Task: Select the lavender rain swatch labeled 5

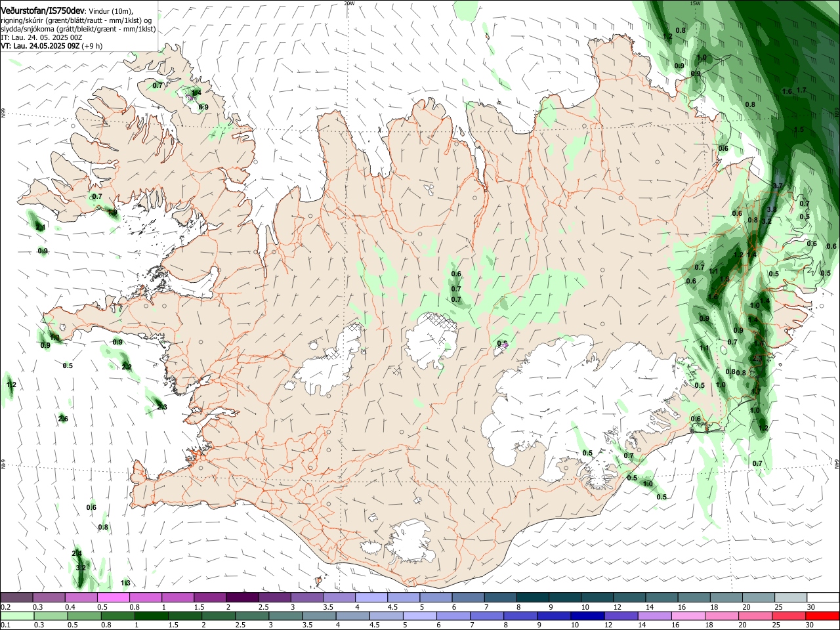Action: click(x=419, y=616)
